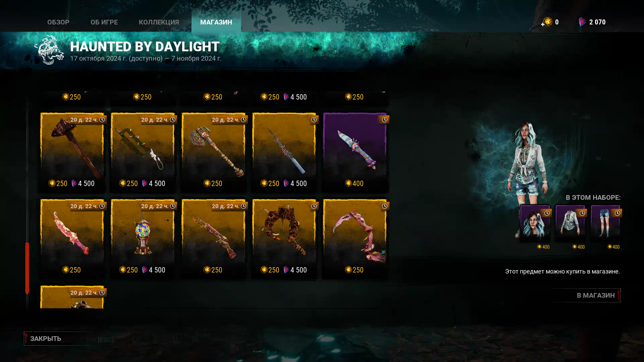644x362 pixels.
Task: Select the thorny wreath weapon item
Action: 284,239
